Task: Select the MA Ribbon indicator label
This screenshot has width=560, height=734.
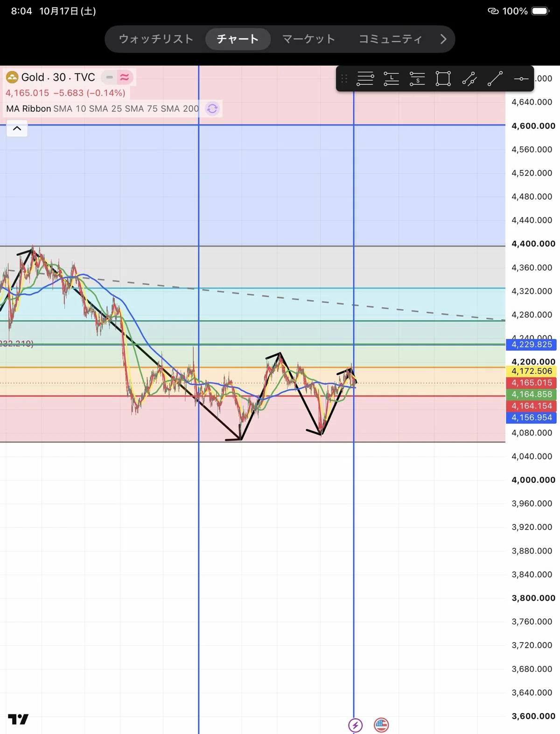Action: click(x=28, y=109)
